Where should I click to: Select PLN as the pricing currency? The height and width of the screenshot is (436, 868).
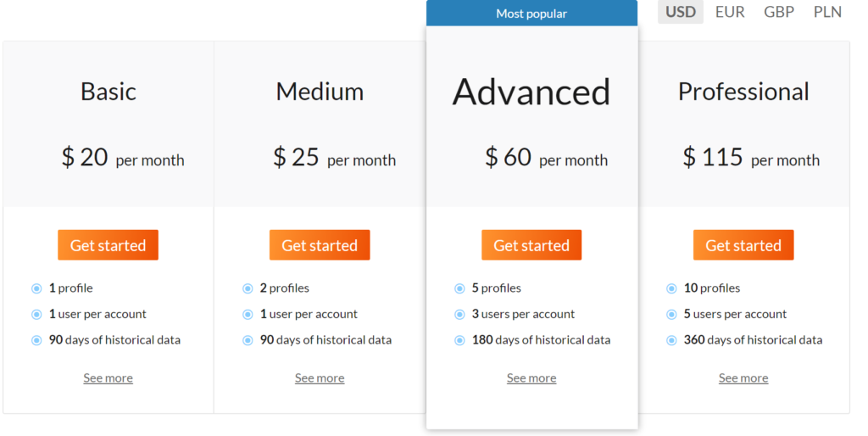(827, 12)
